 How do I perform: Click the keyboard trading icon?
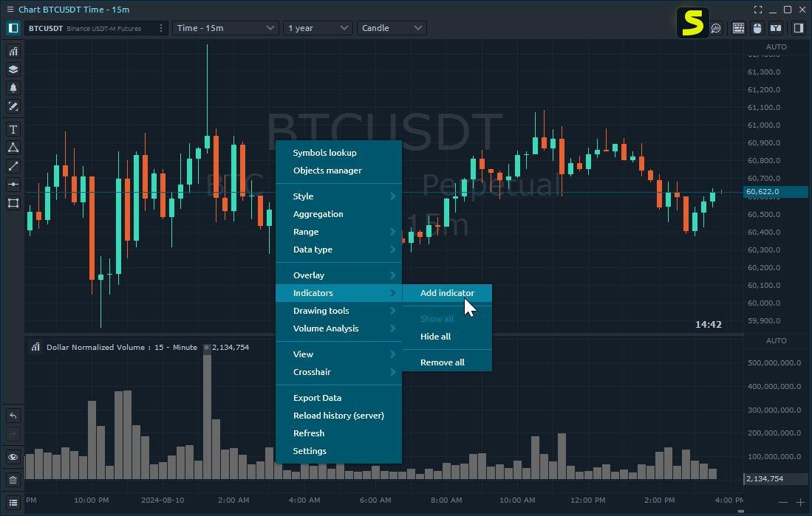[738, 28]
